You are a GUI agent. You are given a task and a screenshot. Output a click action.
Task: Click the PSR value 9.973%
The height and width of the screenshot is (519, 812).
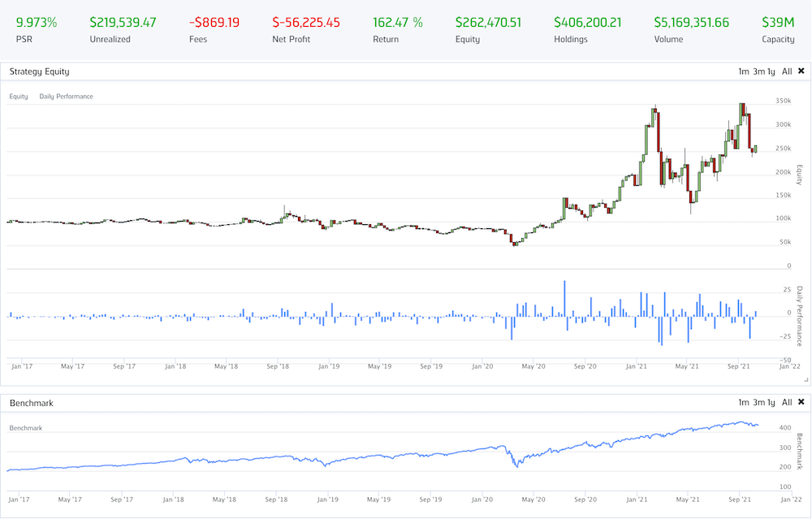click(37, 23)
